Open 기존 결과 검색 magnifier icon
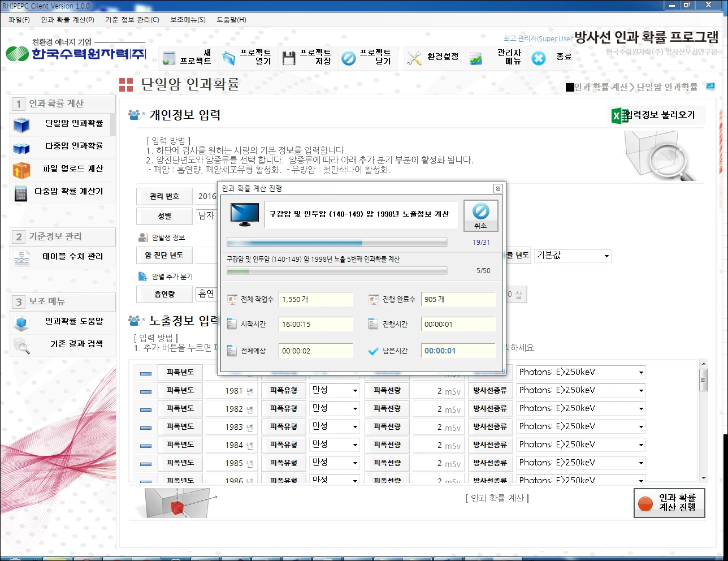Image resolution: width=728 pixels, height=561 pixels. [x=21, y=346]
